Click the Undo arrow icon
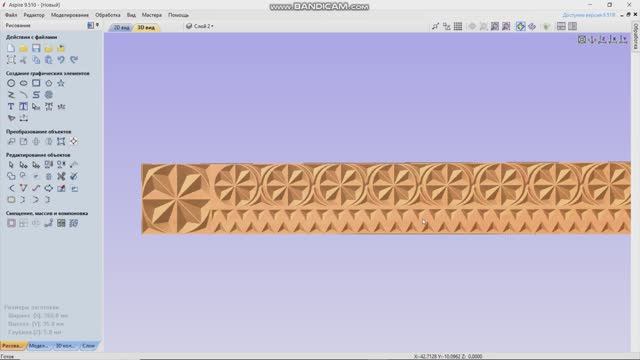Screen dimensions: 640x360 coord(61,60)
